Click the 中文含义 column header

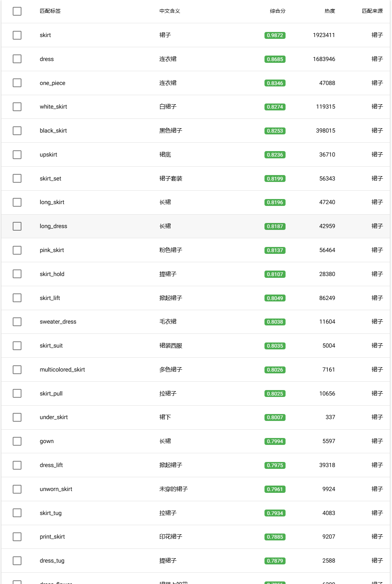point(170,11)
